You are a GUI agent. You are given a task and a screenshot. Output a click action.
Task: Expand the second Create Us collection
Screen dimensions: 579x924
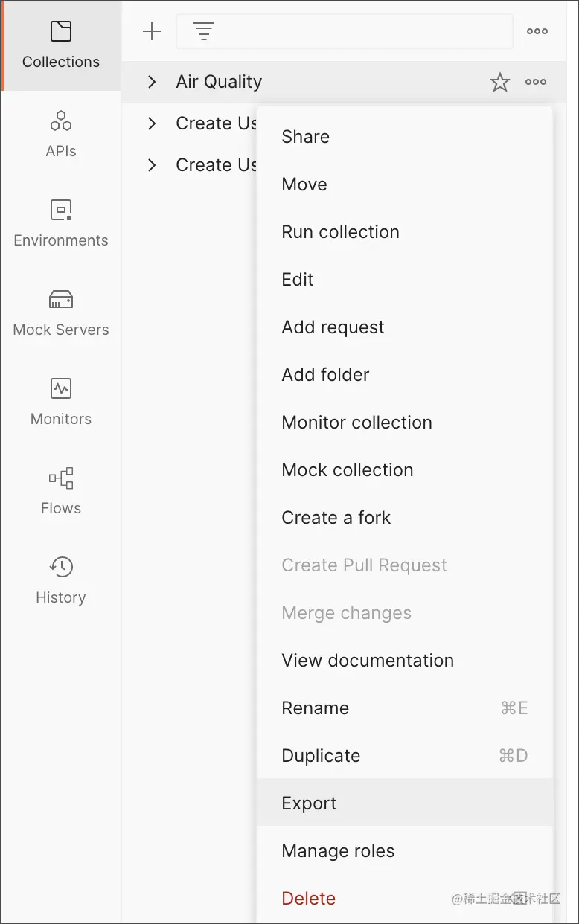152,165
